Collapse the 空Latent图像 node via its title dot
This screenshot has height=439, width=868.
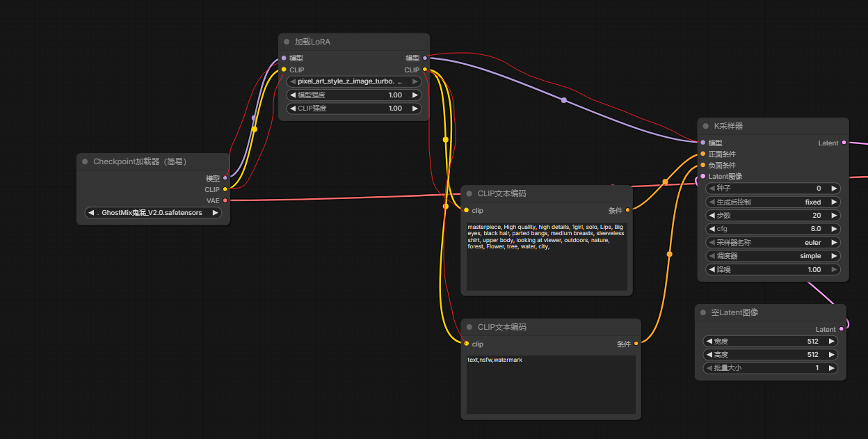(x=703, y=312)
